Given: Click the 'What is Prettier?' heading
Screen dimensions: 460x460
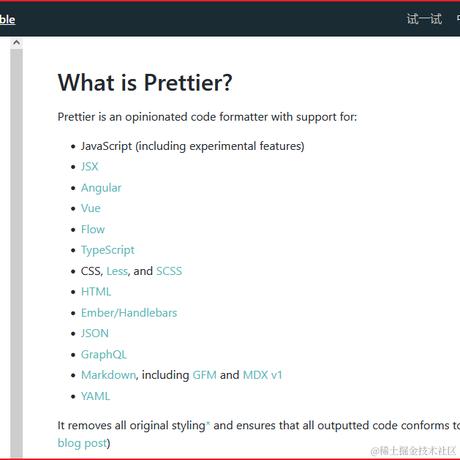Looking at the screenshot, I should 145,83.
